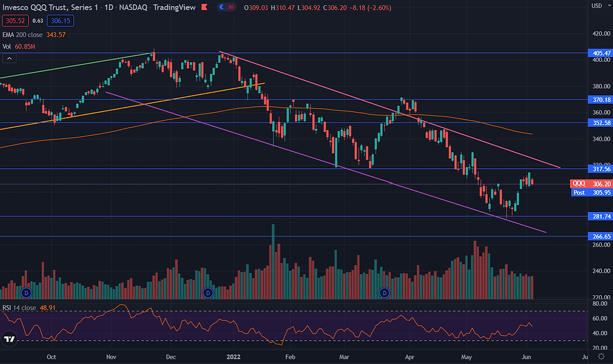Click the 80.00 RSI axis label

(x=600, y=303)
